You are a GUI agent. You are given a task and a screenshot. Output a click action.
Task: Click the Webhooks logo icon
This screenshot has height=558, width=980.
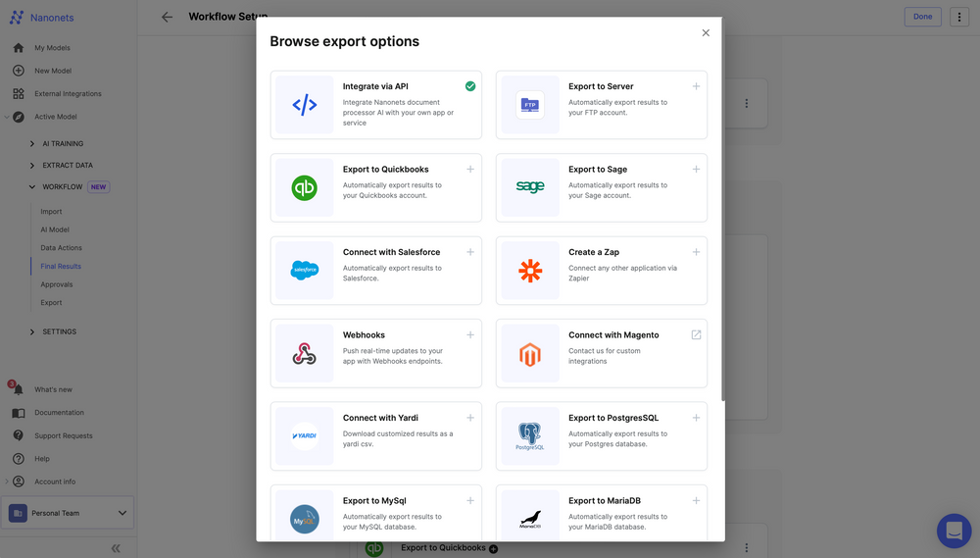pos(305,353)
